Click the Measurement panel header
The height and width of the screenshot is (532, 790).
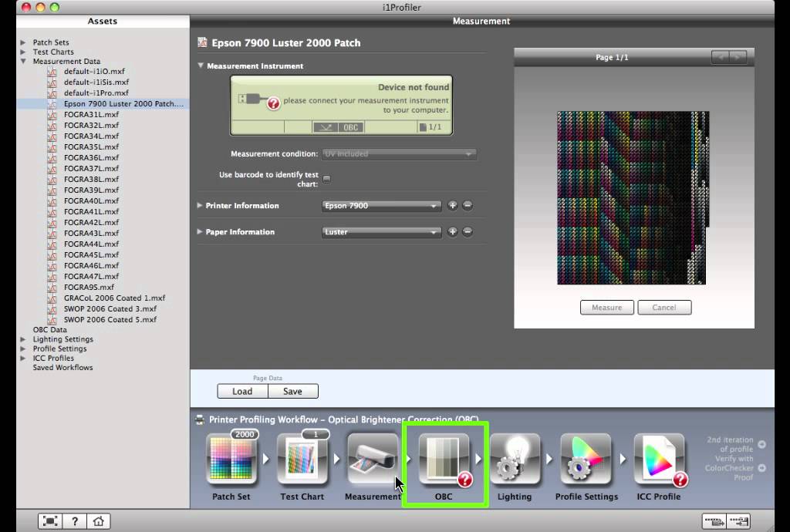481,21
